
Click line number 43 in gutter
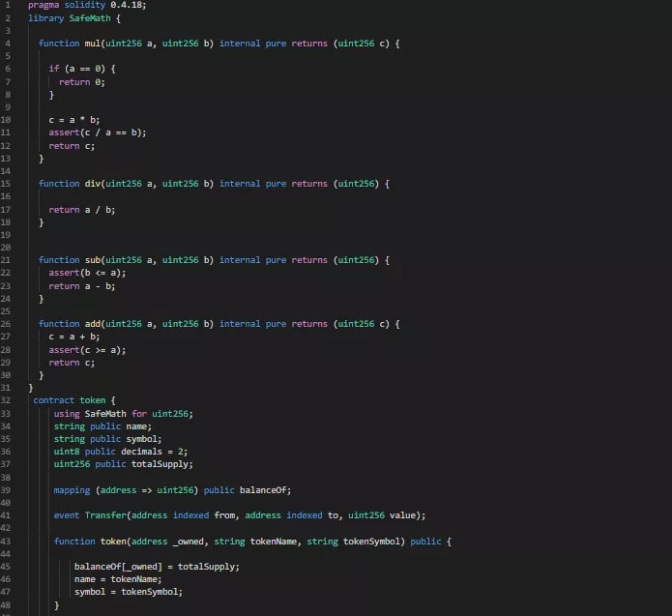click(5, 542)
